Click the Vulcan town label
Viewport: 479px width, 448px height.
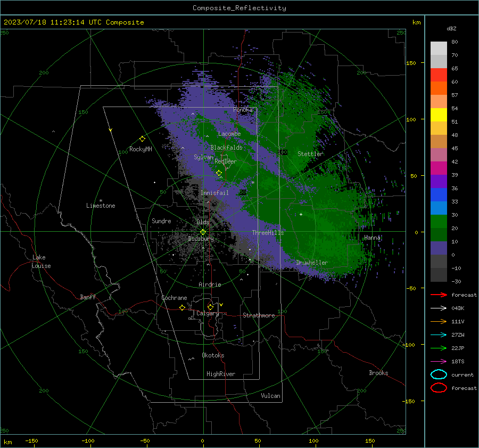pos(270,396)
